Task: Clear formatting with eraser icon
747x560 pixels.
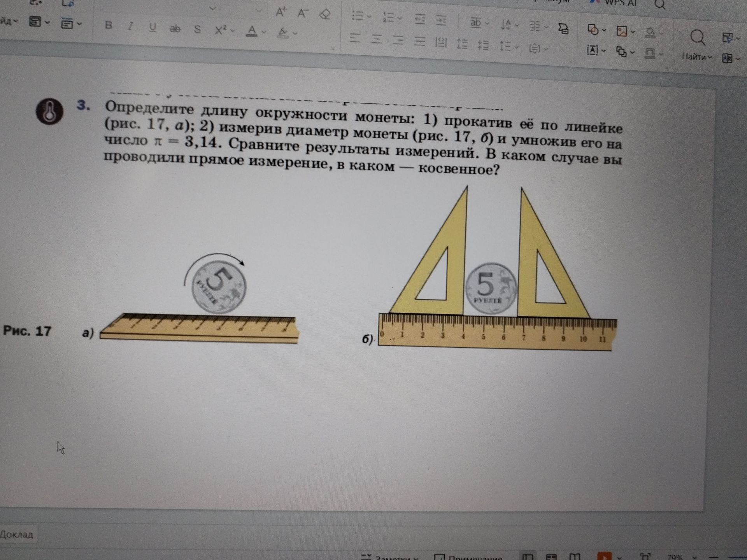Action: click(324, 14)
